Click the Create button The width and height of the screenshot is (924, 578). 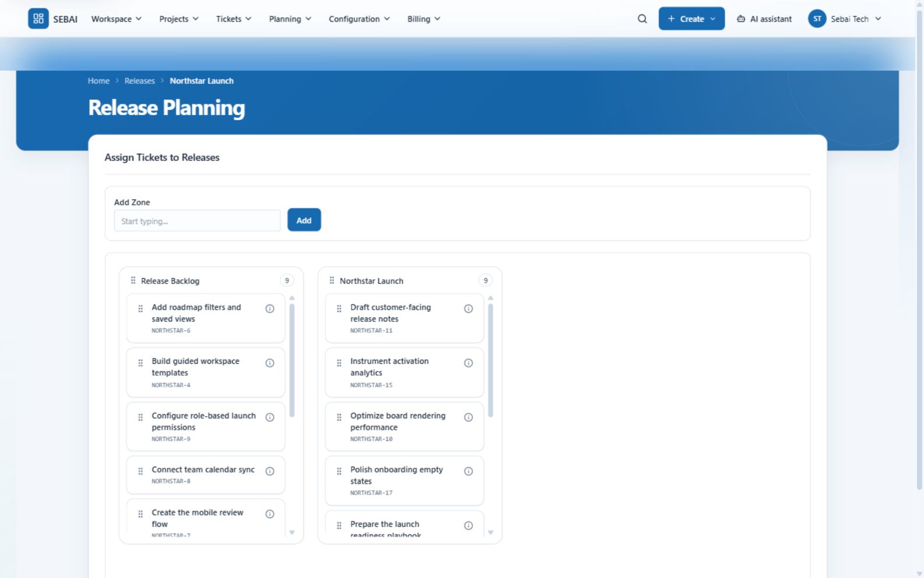tap(691, 19)
